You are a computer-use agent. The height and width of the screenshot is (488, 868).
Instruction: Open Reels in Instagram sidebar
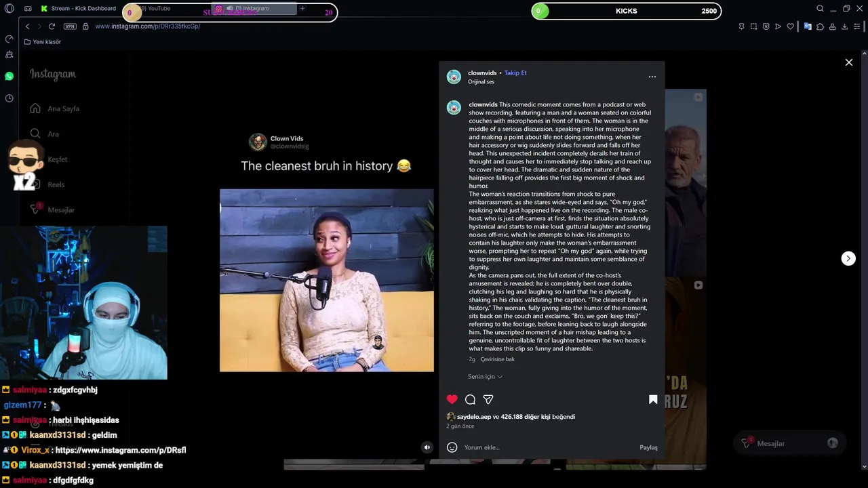point(47,184)
